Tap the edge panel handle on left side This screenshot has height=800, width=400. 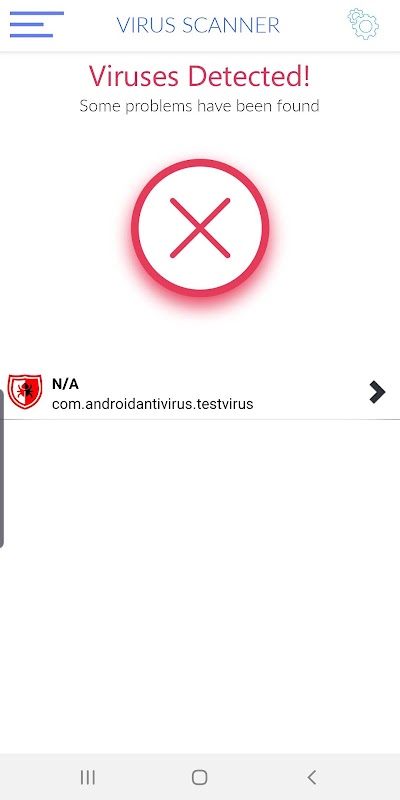tap(2, 468)
